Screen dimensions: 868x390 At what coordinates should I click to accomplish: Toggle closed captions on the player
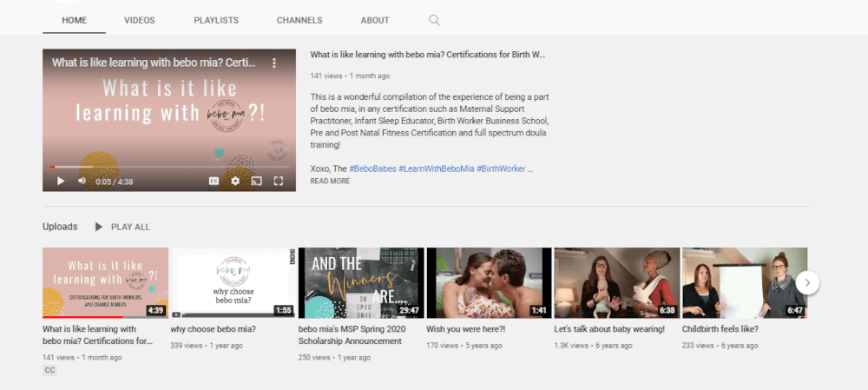(214, 181)
